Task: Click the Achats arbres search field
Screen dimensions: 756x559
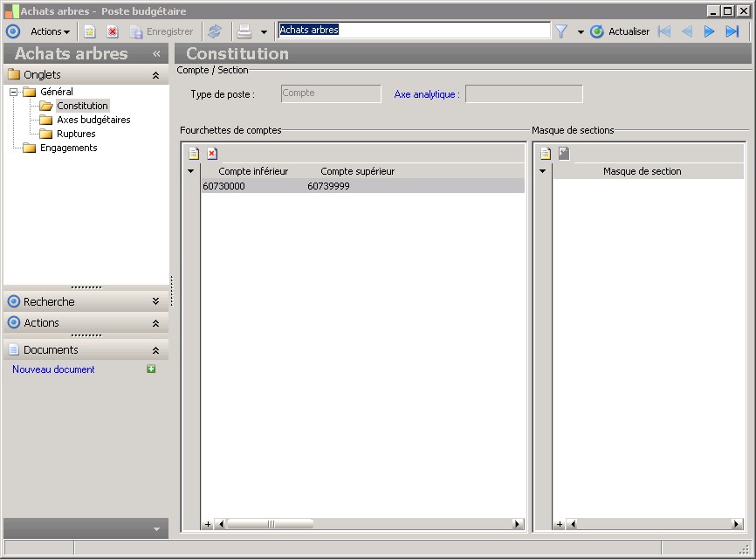Action: pyautogui.click(x=414, y=30)
